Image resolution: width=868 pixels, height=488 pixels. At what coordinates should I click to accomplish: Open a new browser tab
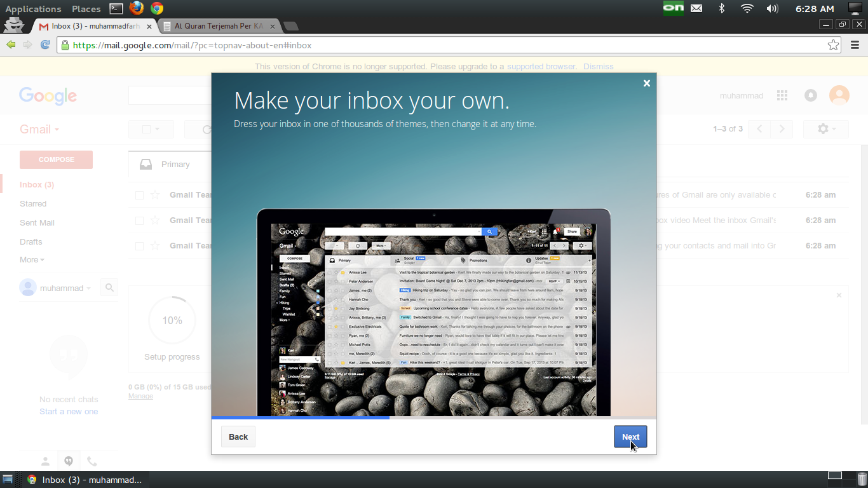pos(291,26)
